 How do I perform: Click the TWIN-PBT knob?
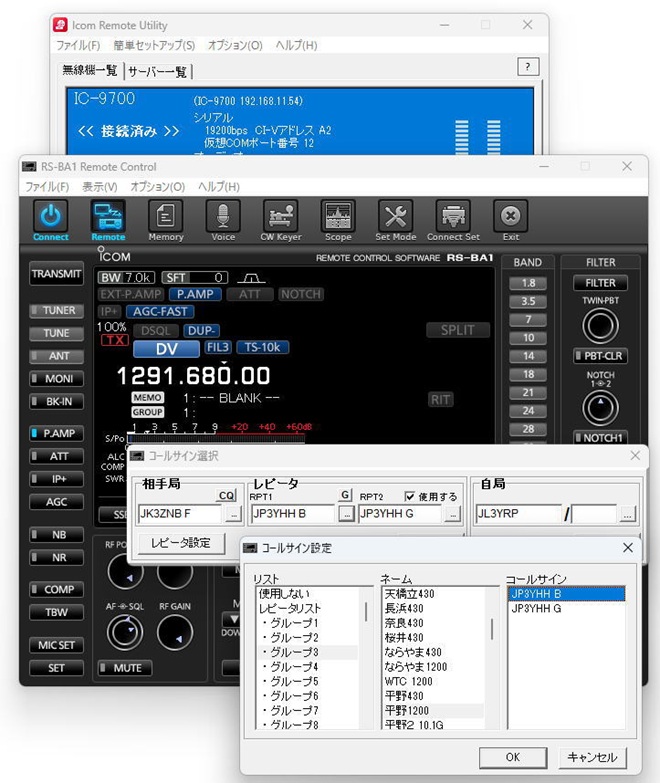coord(600,326)
